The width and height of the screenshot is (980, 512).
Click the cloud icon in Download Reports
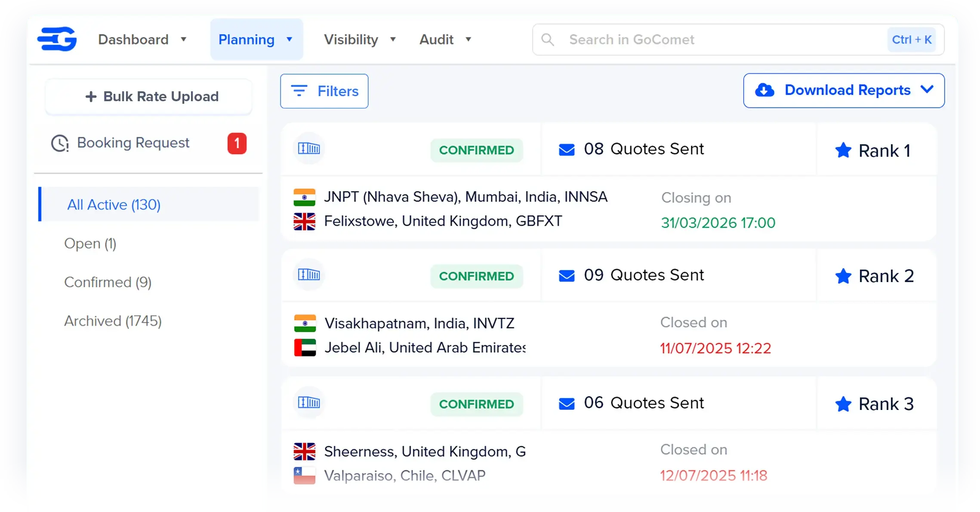point(764,90)
